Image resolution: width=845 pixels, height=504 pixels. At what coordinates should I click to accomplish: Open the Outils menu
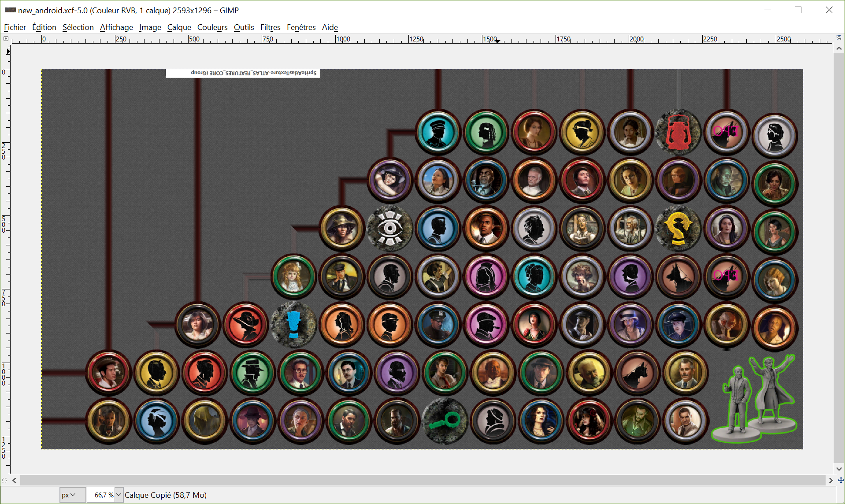[x=244, y=27]
